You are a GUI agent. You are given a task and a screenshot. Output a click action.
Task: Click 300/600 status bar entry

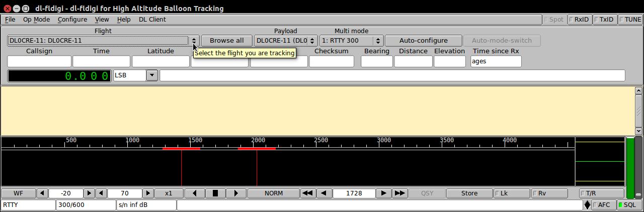click(86, 205)
